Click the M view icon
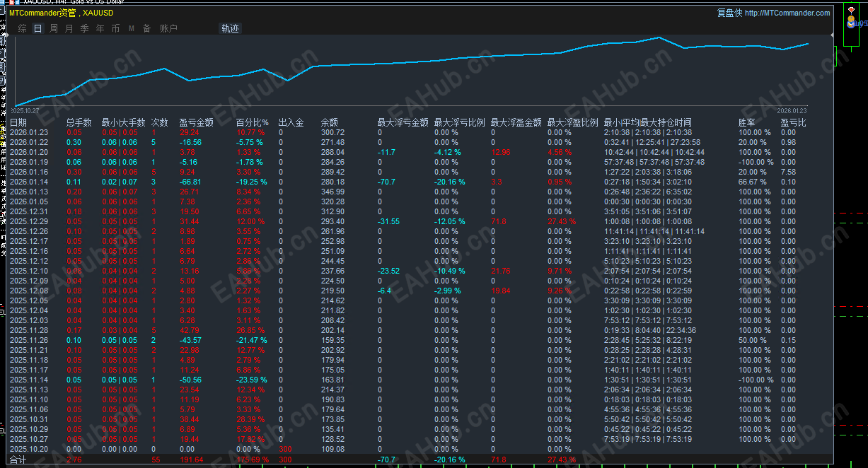 (131, 28)
